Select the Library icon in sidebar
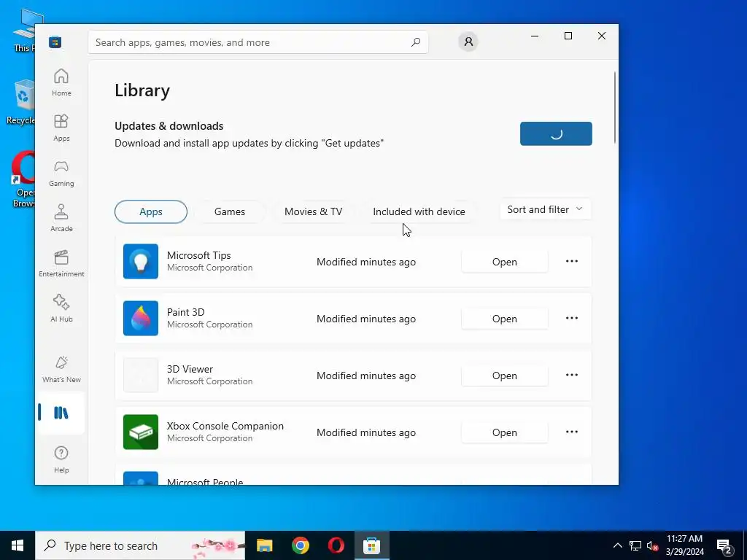Viewport: 747px width, 560px height. click(x=61, y=413)
